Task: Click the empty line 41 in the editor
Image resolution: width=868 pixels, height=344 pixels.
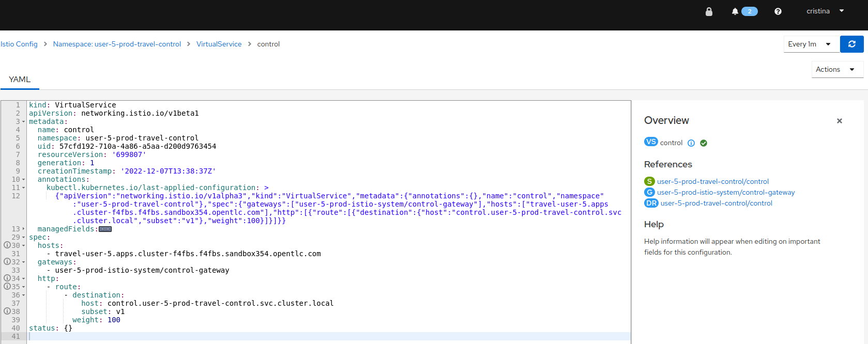Action: click(310, 336)
